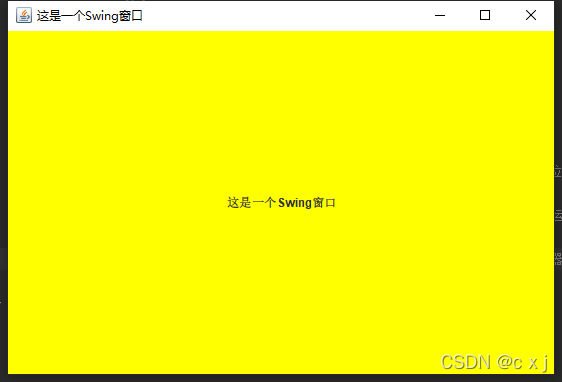Maximize the Swing window
This screenshot has width=562, height=382.
pos(485,15)
